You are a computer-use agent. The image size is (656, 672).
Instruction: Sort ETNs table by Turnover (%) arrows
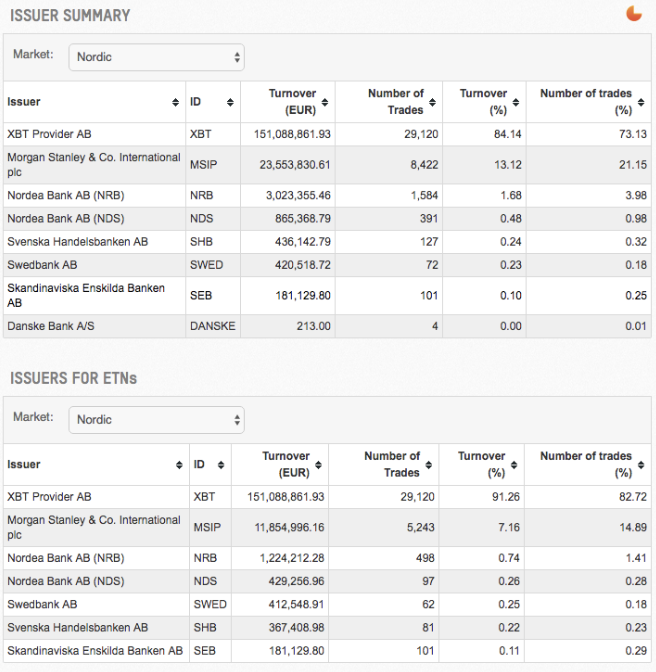pos(514,465)
